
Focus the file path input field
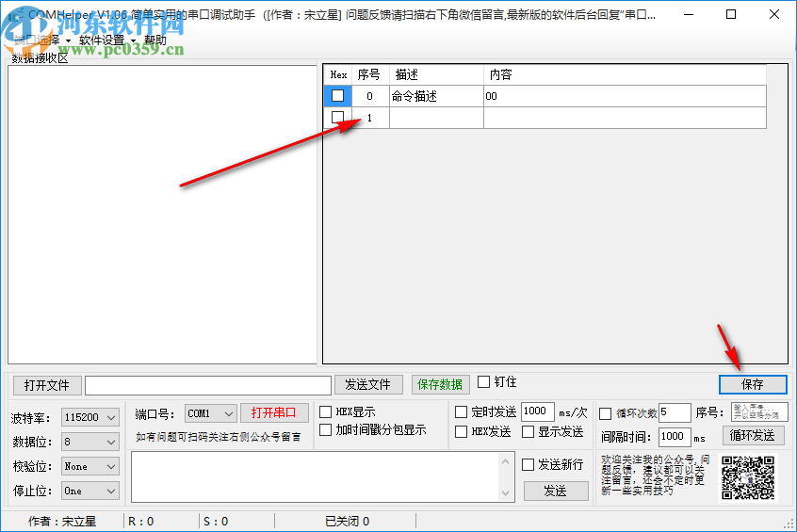pyautogui.click(x=208, y=385)
